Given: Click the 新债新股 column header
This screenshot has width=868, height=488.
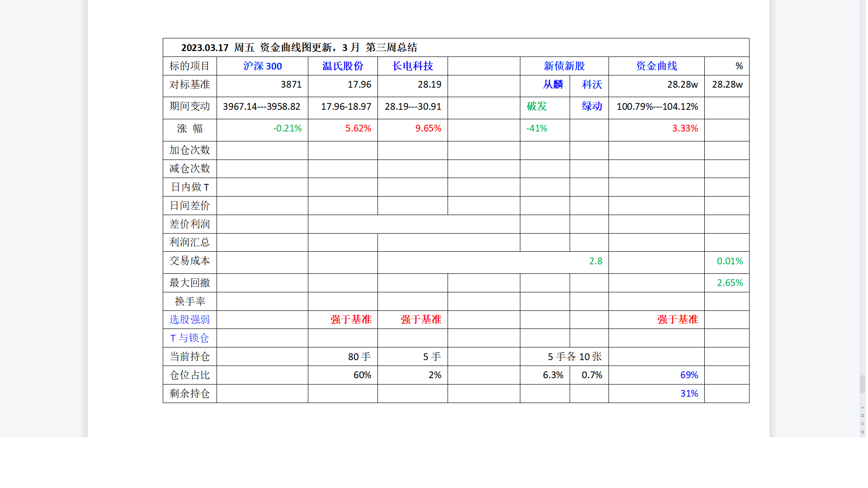Looking at the screenshot, I should 564,66.
